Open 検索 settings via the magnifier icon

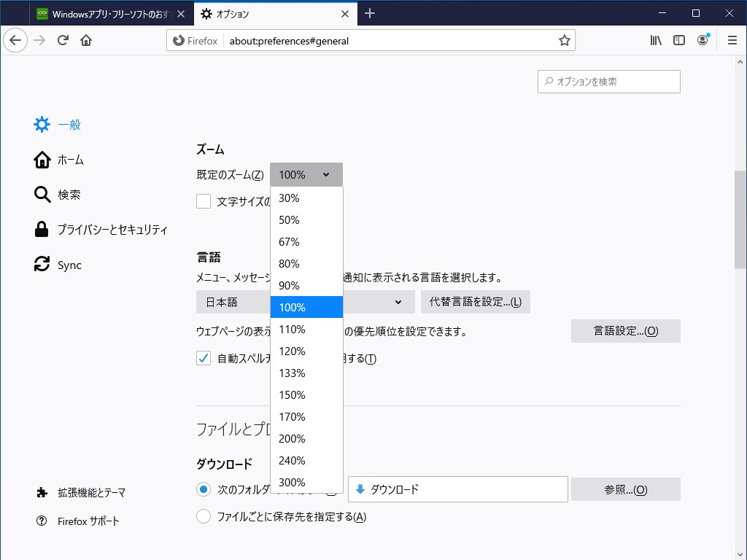point(42,195)
